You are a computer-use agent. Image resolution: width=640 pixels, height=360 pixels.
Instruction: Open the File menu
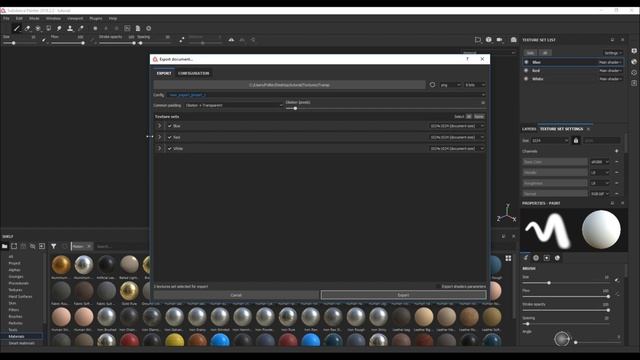6,18
